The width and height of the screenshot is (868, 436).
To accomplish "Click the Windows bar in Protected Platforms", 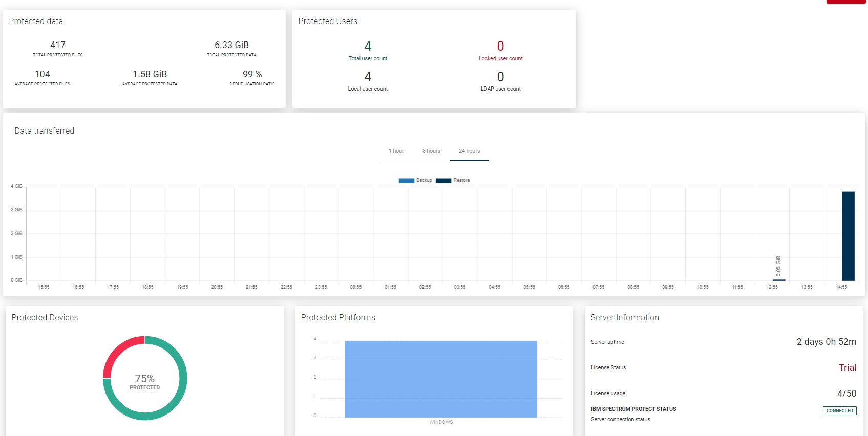I will tap(440, 379).
